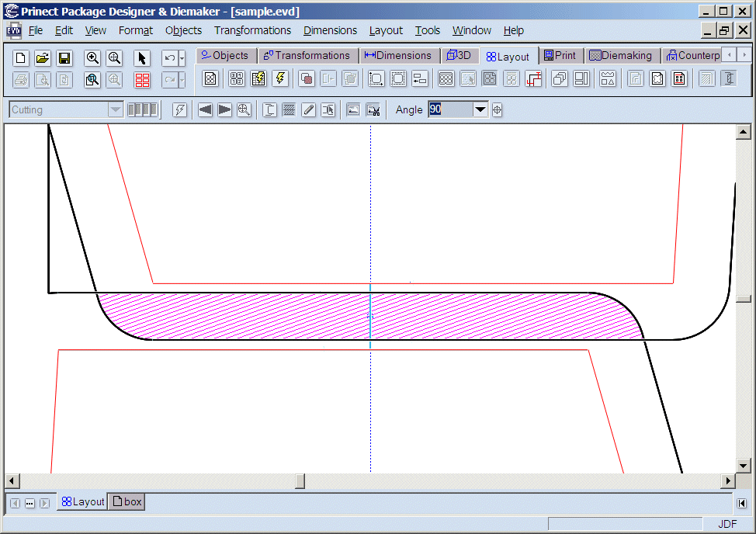
Task: Click the red stepped line layout icon
Action: [x=533, y=78]
